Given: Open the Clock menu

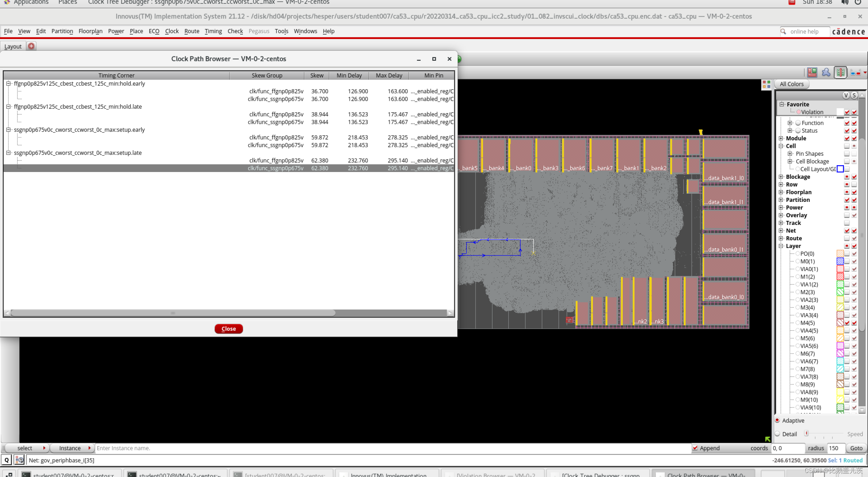Looking at the screenshot, I should click(172, 31).
